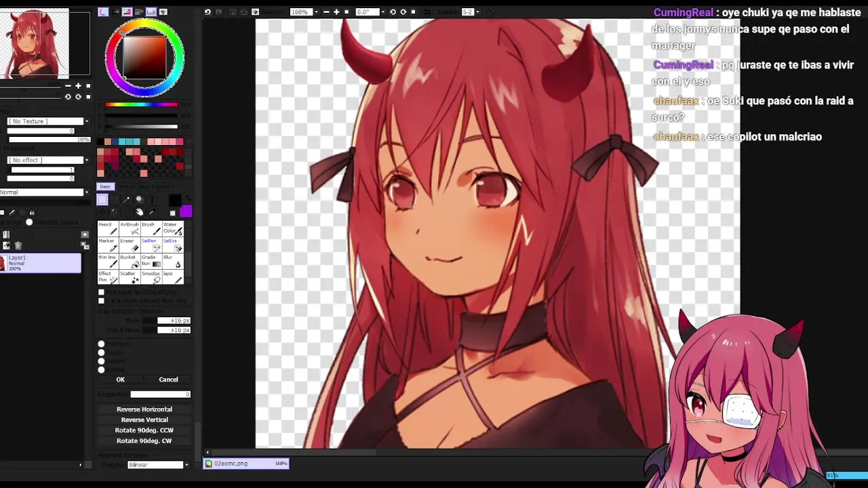Delete layer with the trash icon
Screen dimensions: 868x488
18,245
